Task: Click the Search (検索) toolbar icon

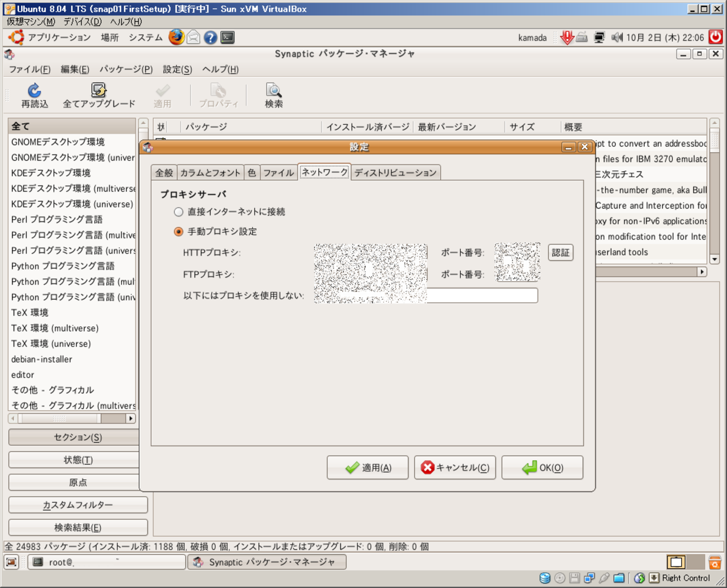Action: [x=273, y=96]
